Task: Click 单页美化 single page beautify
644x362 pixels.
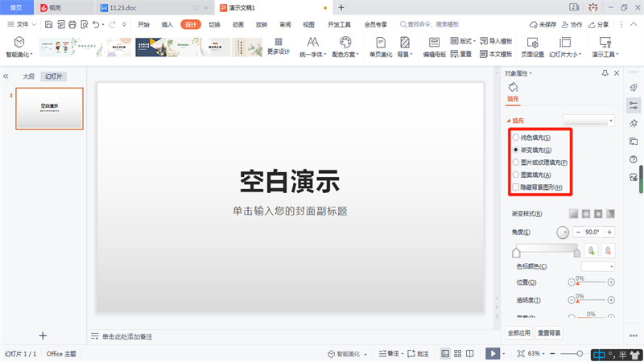Action: 381,47
